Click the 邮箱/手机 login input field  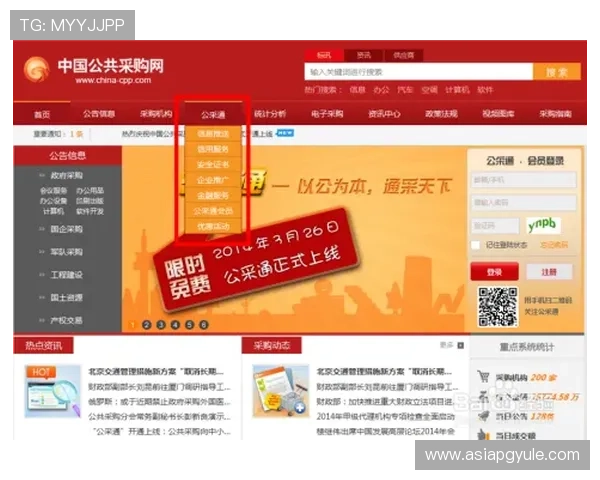click(523, 180)
